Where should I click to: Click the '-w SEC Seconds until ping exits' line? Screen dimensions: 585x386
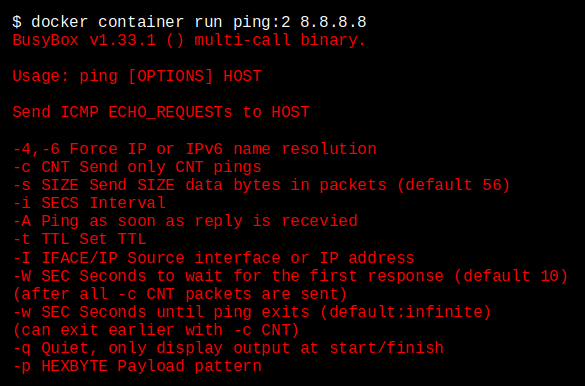point(252,312)
